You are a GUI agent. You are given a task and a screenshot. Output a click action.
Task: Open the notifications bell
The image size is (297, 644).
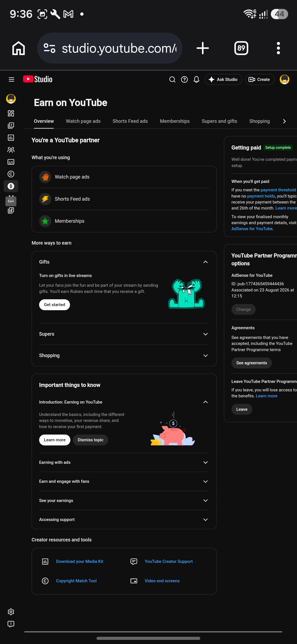click(196, 79)
